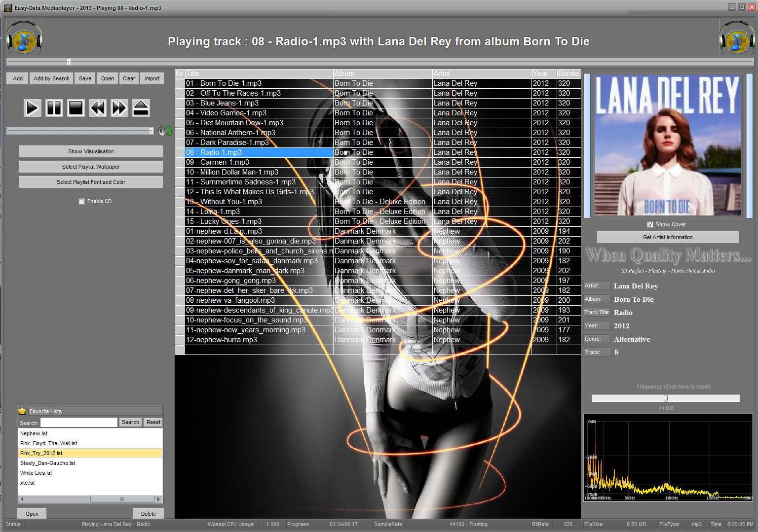Uncheck the Show Cover checkbox
The height and width of the screenshot is (532, 758).
(x=650, y=224)
